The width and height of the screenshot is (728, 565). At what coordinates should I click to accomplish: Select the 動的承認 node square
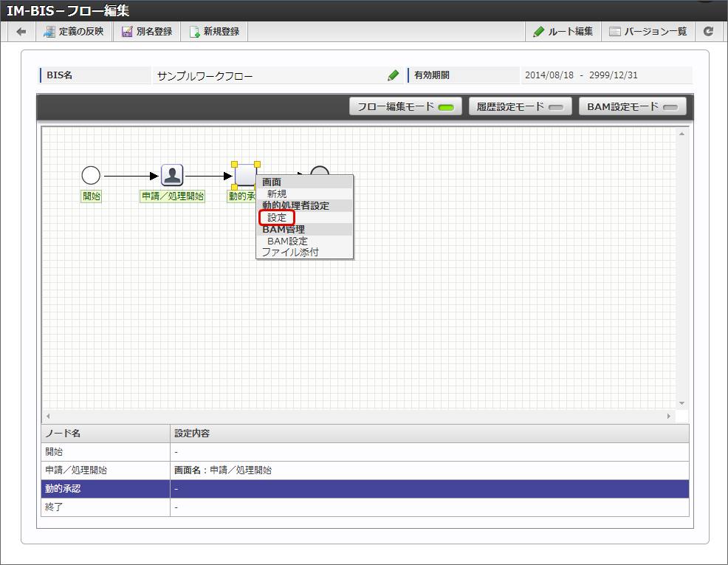245,175
